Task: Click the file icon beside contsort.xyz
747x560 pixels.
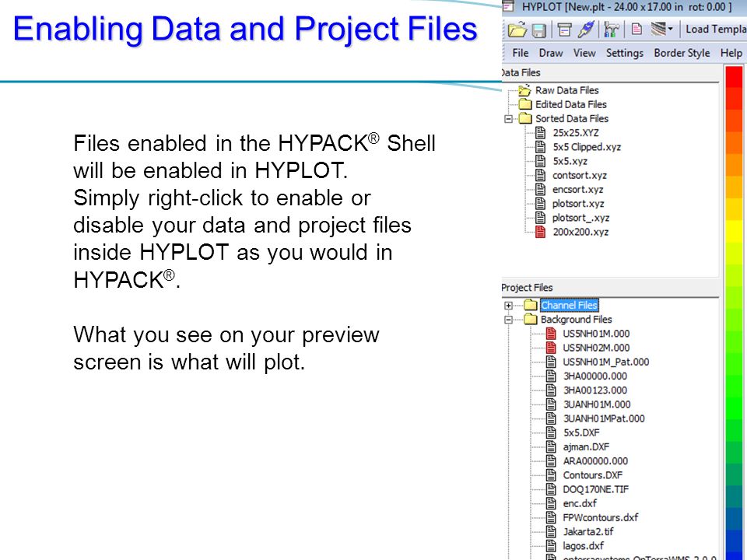Action: (540, 175)
